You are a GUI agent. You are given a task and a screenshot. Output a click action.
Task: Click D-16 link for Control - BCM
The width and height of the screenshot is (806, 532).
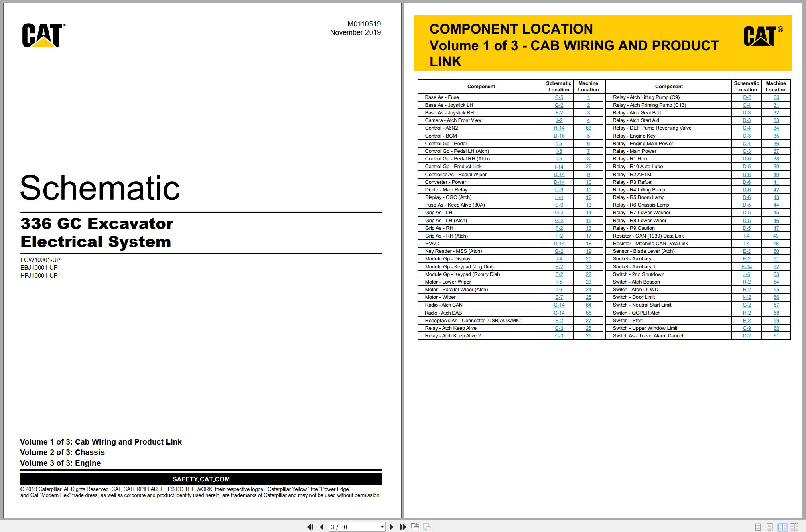pos(559,136)
